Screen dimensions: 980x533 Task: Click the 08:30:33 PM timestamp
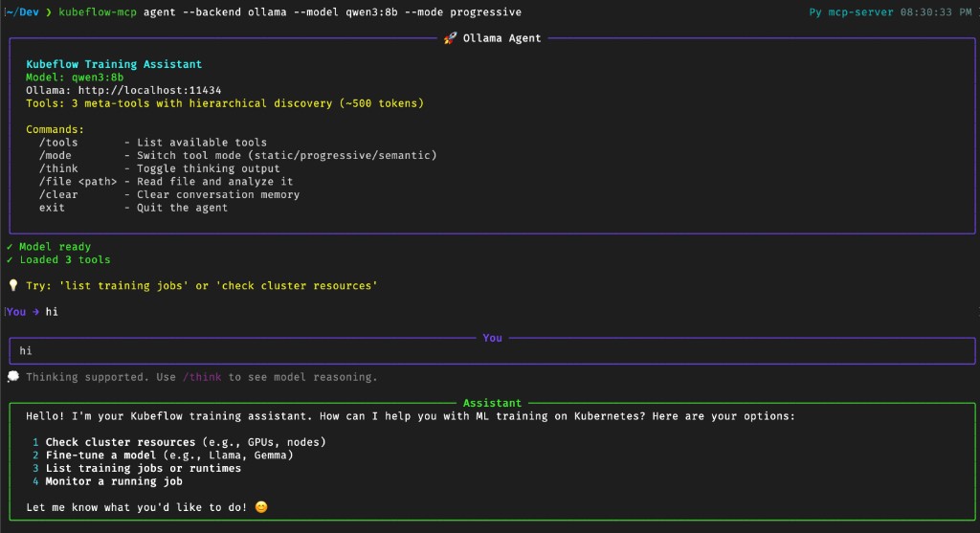936,11
